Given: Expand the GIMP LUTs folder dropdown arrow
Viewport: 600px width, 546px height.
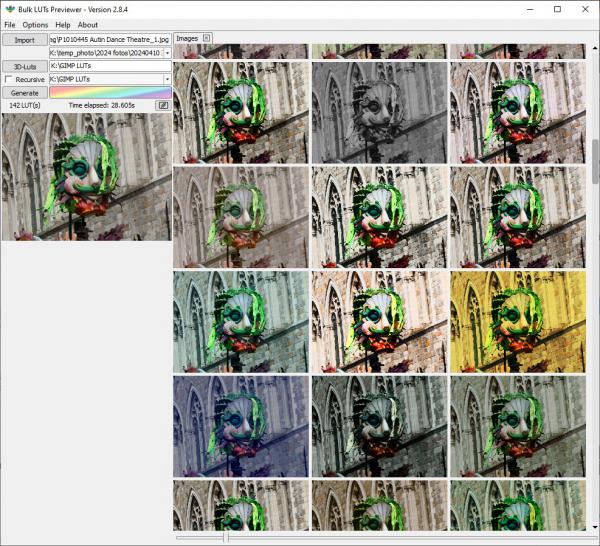Looking at the screenshot, I should 167,79.
